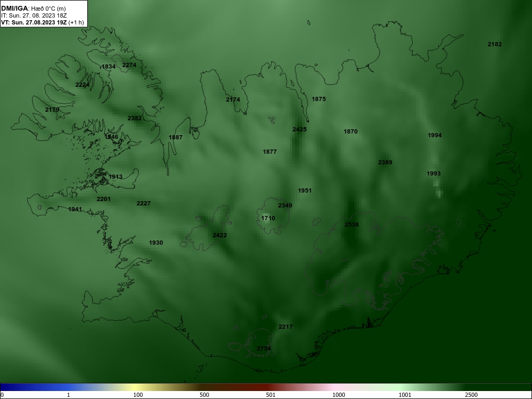Select the 1887 height value
This screenshot has width=532, height=399.
tap(176, 137)
